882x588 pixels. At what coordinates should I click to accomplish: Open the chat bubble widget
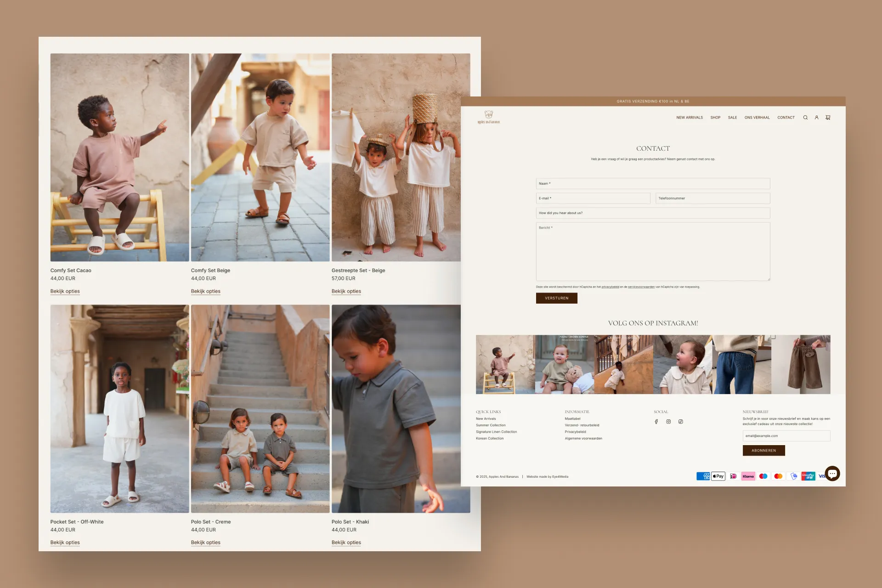[x=832, y=473]
